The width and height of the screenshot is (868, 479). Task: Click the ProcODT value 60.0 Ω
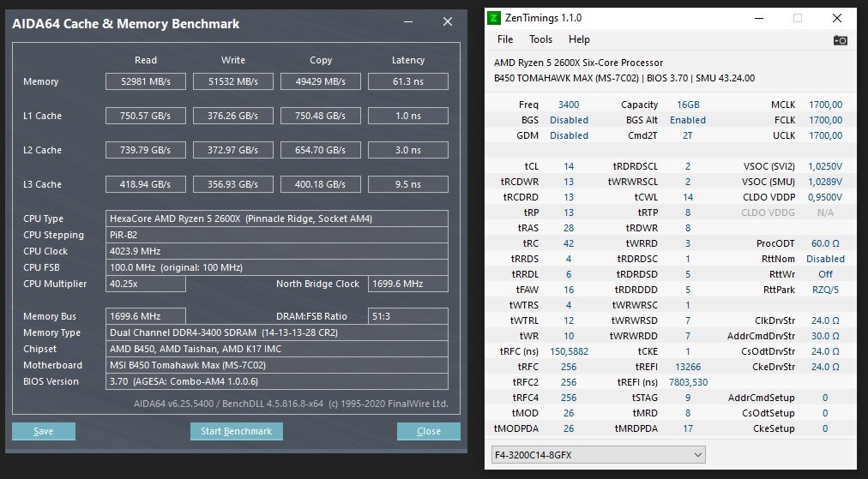pyautogui.click(x=825, y=243)
